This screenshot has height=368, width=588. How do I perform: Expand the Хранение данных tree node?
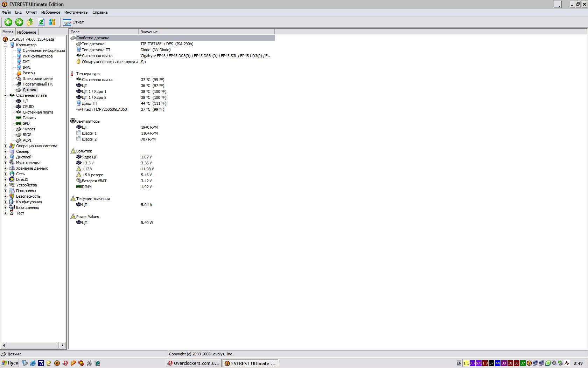(x=6, y=168)
